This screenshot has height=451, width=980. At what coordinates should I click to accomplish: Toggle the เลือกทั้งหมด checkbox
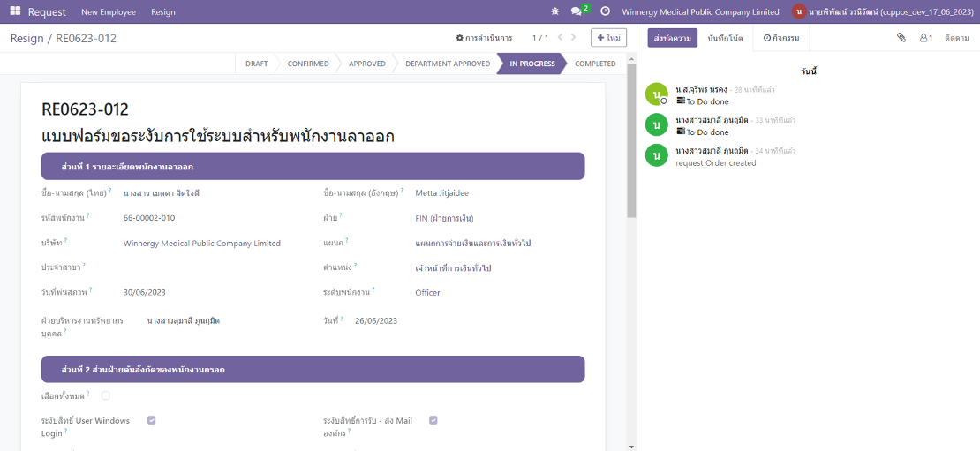(106, 395)
